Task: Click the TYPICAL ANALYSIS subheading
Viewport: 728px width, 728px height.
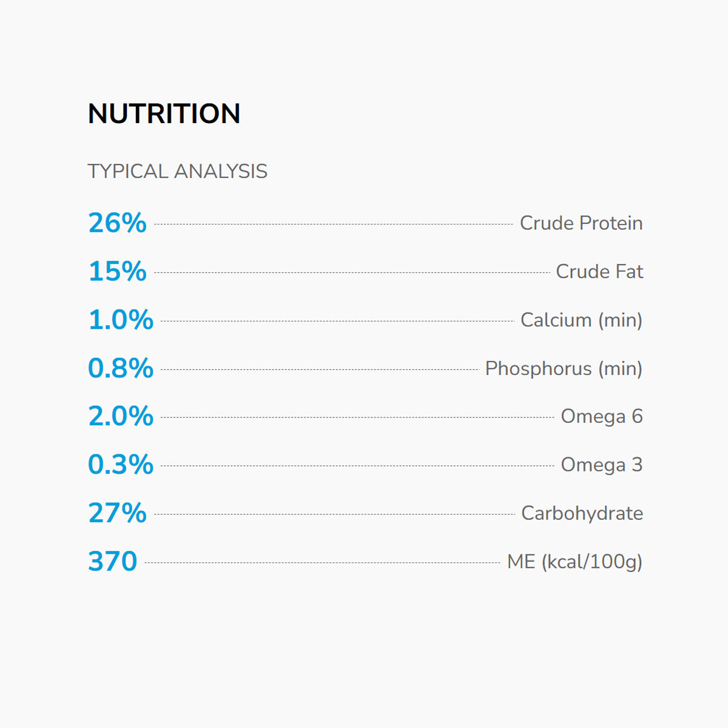Action: tap(177, 171)
